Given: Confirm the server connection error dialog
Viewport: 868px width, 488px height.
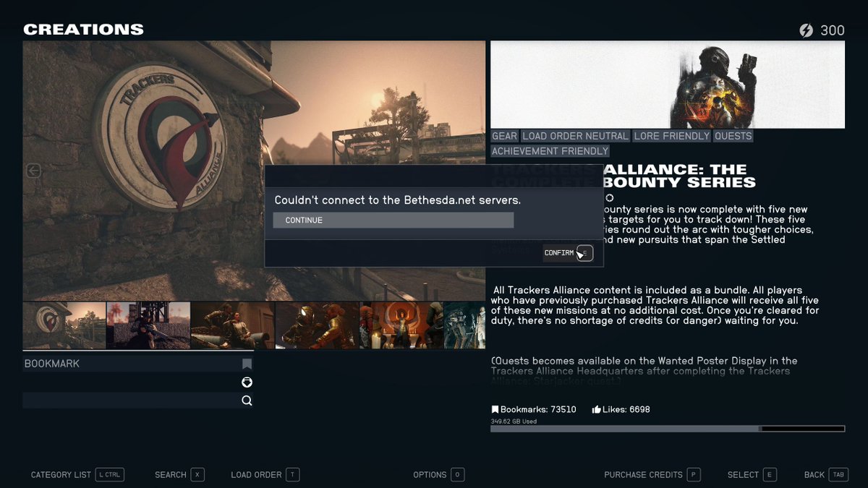Looking at the screenshot, I should (x=569, y=253).
